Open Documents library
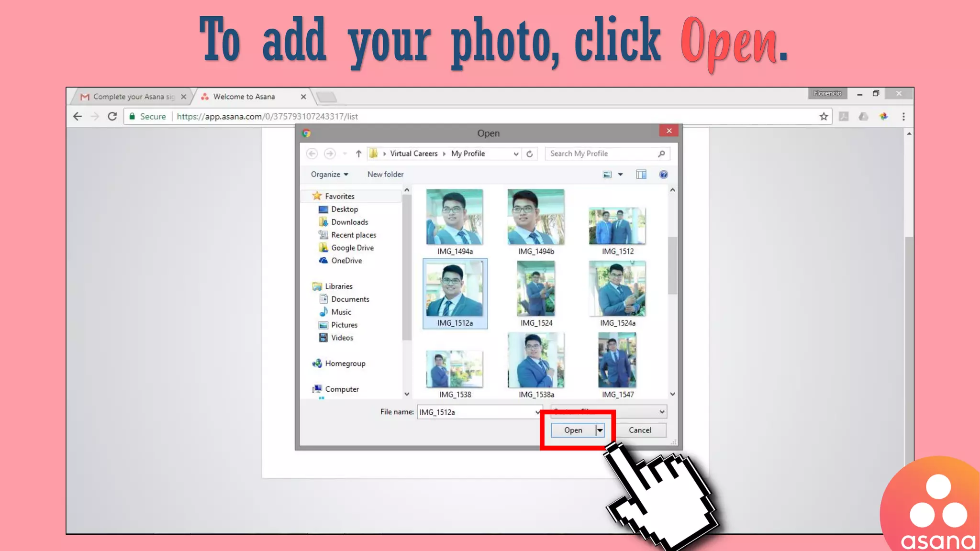 pyautogui.click(x=350, y=299)
